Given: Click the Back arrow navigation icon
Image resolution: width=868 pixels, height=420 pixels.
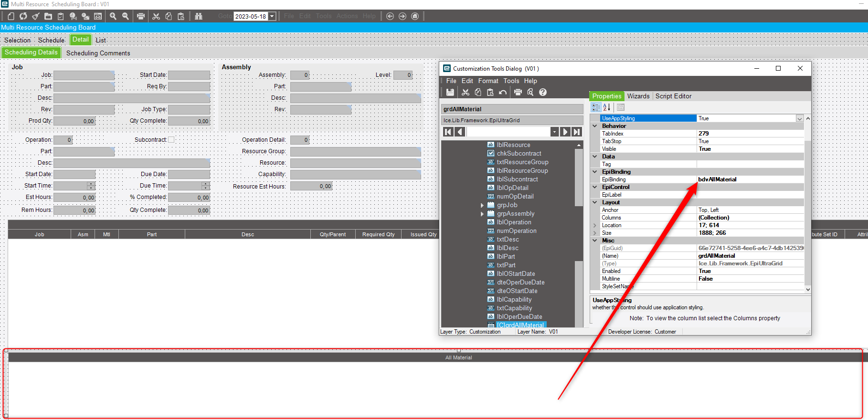Looking at the screenshot, I should (390, 16).
